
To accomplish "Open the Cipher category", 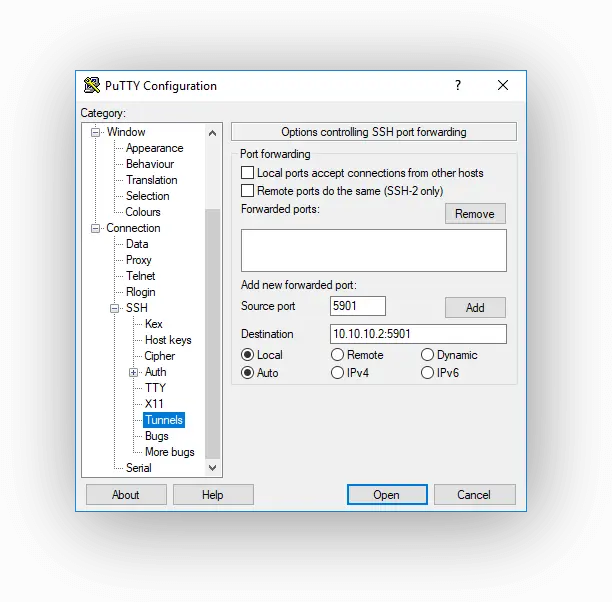I will tap(160, 356).
